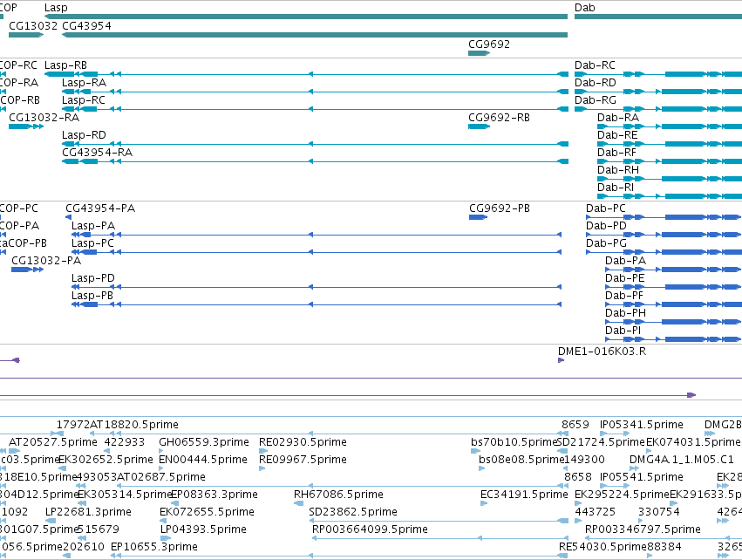Select the Dab gene label
The image size is (742, 560).
[x=585, y=8]
